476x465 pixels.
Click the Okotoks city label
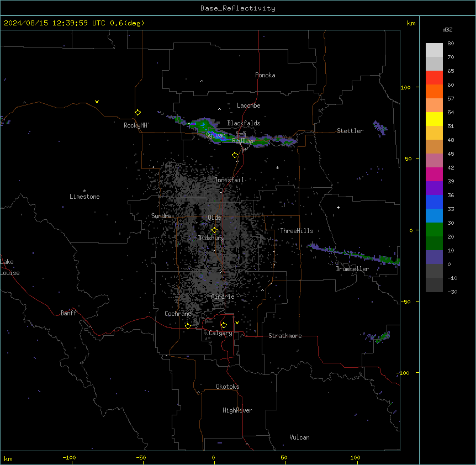pos(228,387)
